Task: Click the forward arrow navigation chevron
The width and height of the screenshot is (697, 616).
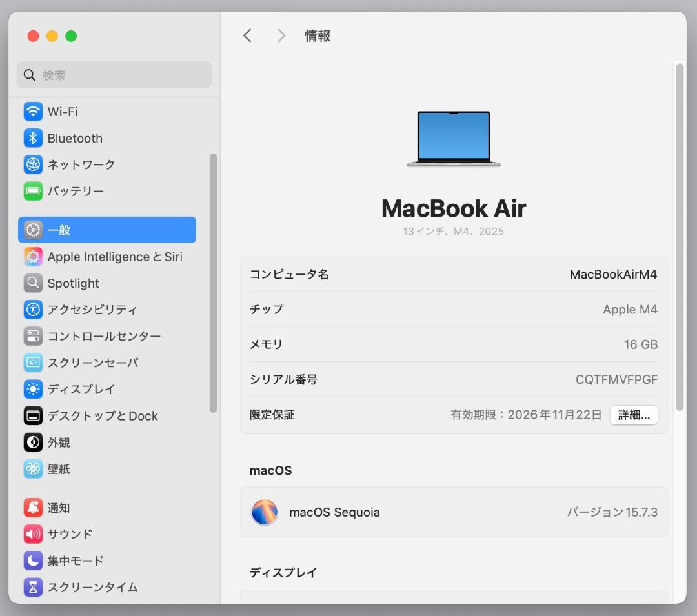Action: pyautogui.click(x=281, y=35)
